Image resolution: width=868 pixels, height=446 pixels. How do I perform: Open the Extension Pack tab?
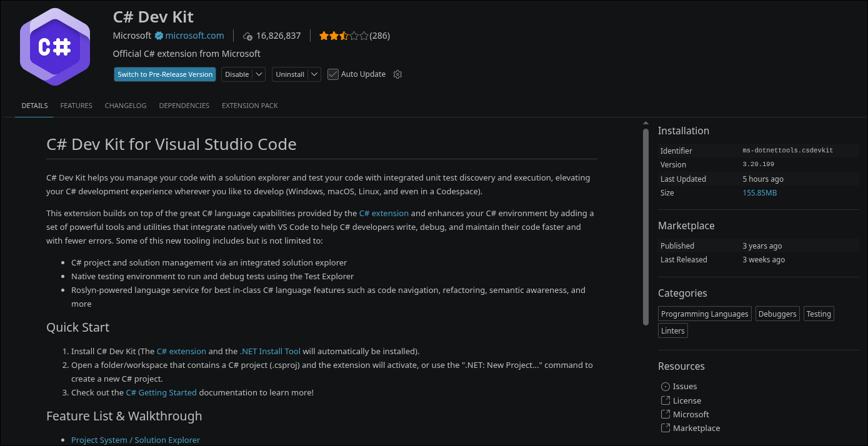[250, 106]
